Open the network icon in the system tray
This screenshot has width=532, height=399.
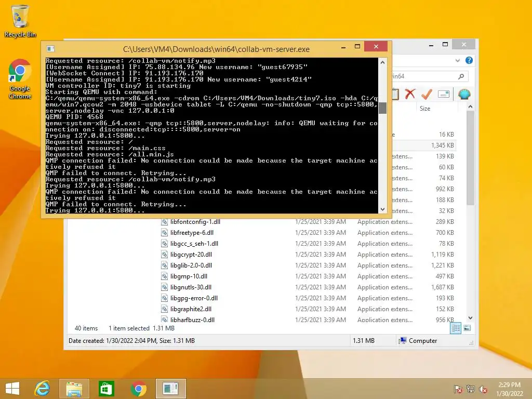[x=471, y=389]
